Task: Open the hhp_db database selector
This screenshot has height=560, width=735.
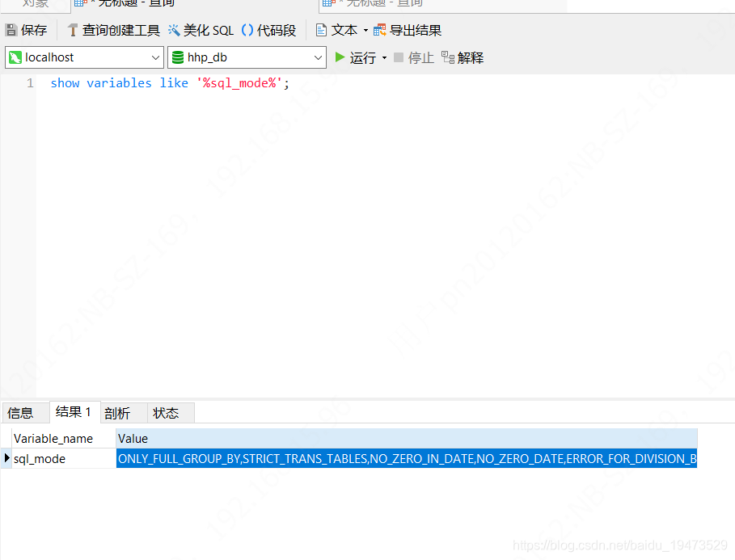Action: (319, 57)
